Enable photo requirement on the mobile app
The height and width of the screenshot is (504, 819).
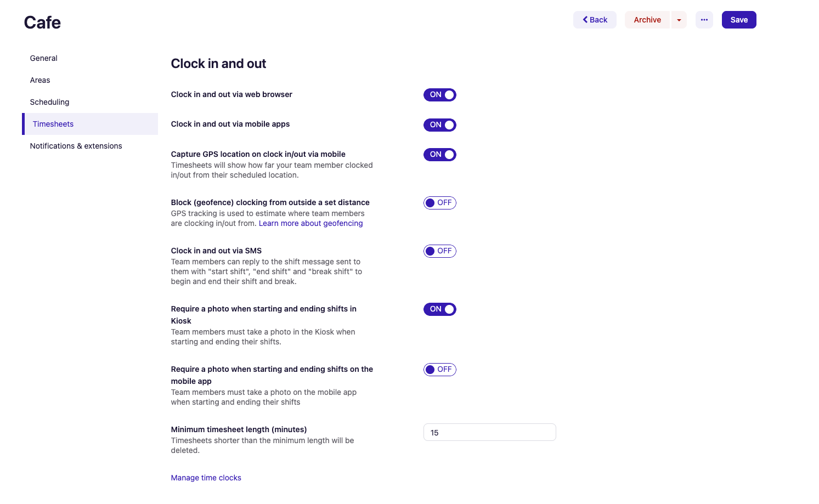pos(439,369)
